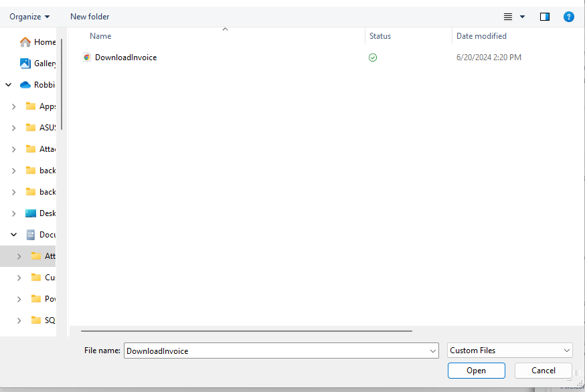Viewport: 585px width, 392px height.
Task: Toggle the preview pane icon
Action: coord(544,16)
